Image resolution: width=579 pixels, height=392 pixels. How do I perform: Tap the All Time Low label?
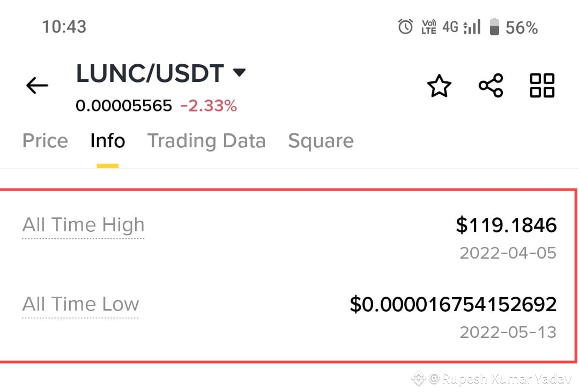pyautogui.click(x=80, y=304)
